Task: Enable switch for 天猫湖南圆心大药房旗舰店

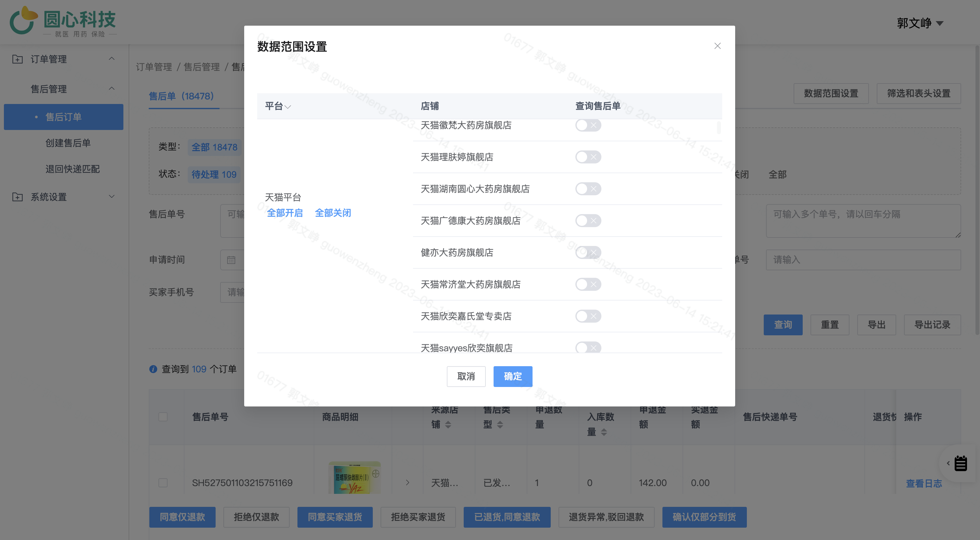Action: pyautogui.click(x=588, y=189)
